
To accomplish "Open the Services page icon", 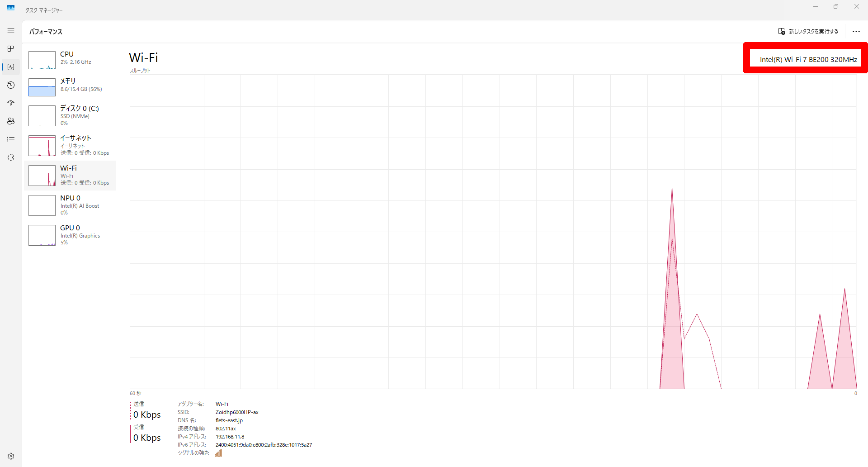I will [x=11, y=157].
